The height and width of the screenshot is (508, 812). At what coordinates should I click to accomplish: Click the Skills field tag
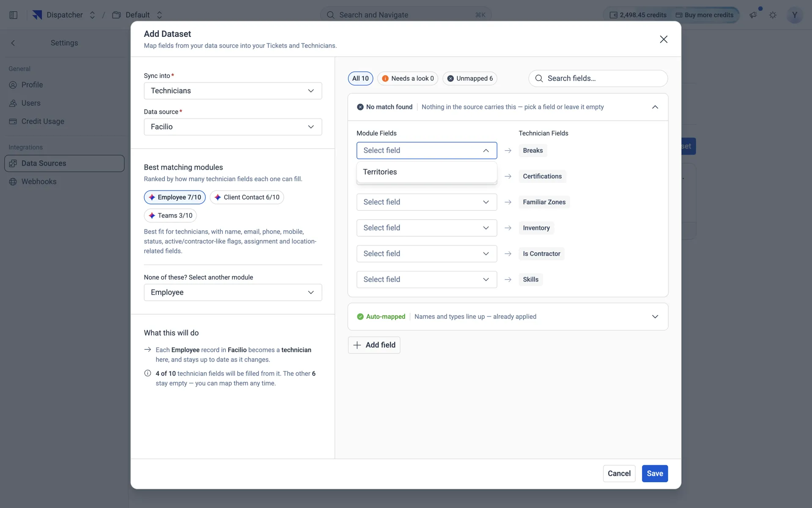(530, 279)
